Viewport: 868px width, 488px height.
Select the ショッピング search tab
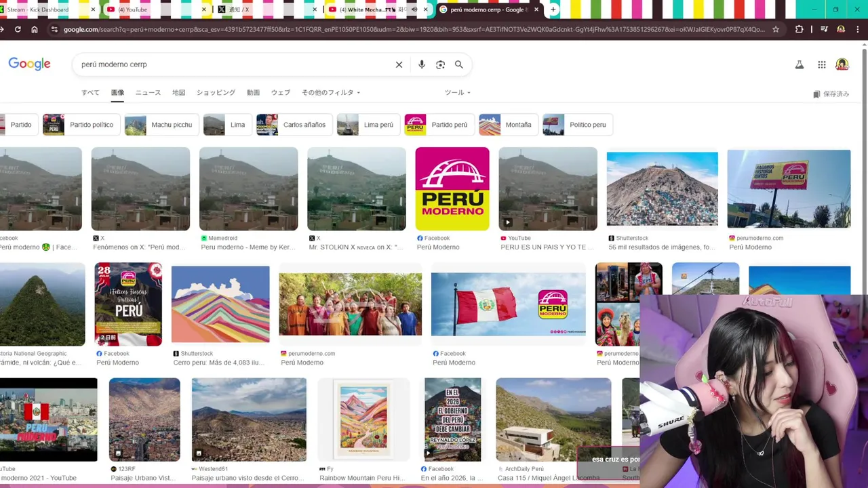point(216,92)
